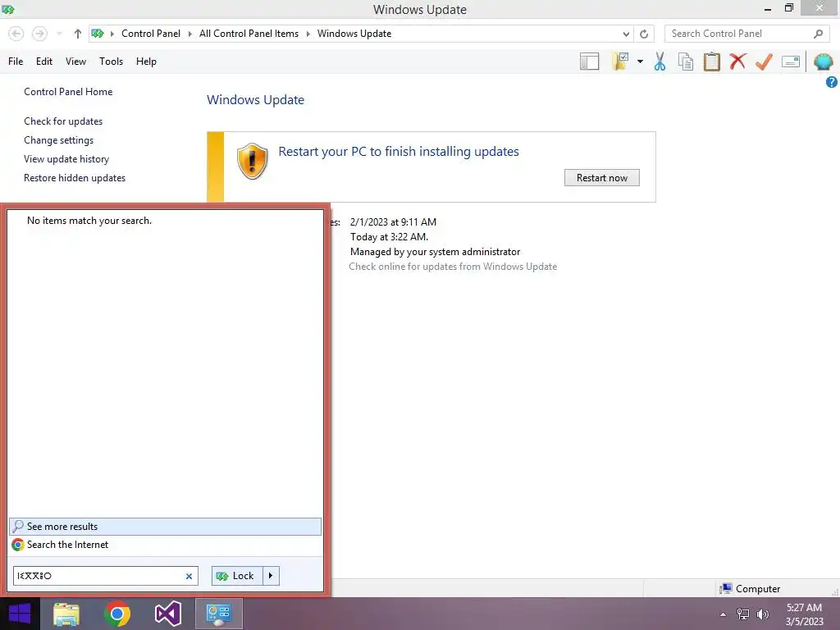This screenshot has width=840, height=630.
Task: Show hidden tray icons arrow
Action: click(724, 614)
